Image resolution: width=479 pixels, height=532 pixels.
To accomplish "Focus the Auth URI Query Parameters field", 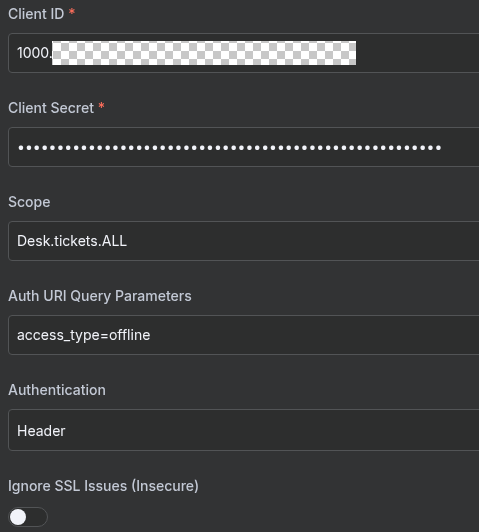I will (244, 335).
